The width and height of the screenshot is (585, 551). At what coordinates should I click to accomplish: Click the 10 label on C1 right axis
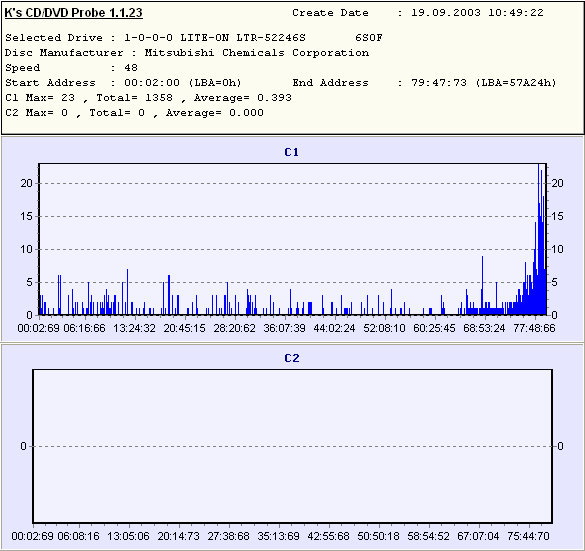click(557, 249)
